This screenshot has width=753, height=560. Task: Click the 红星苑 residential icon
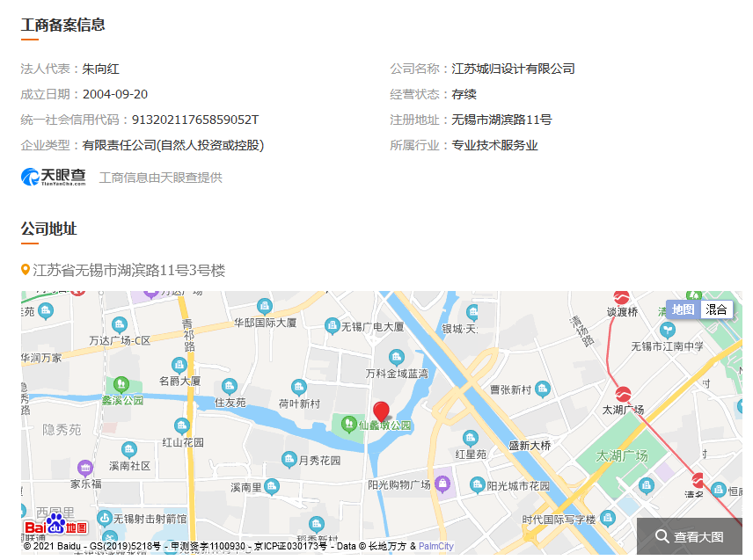pos(470,438)
